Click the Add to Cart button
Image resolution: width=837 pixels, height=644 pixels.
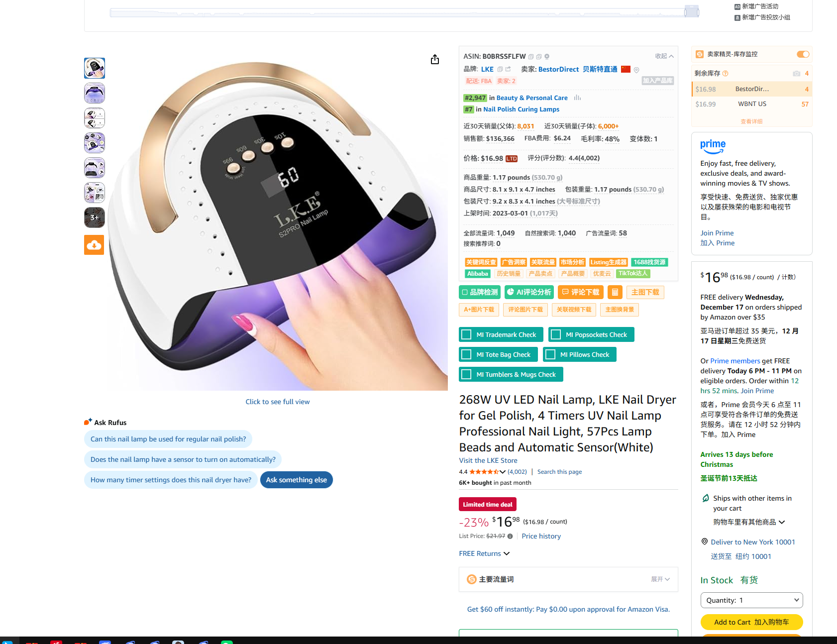tap(751, 622)
